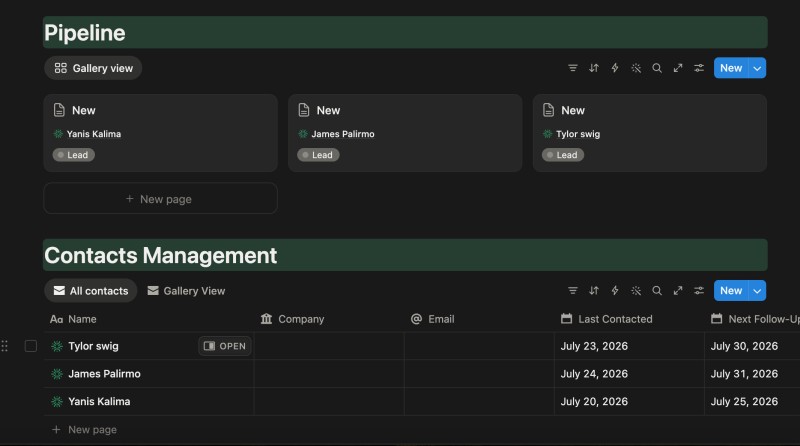Click Tylor swig relation on third pipeline card
The height and width of the screenshot is (446, 800).
click(571, 134)
